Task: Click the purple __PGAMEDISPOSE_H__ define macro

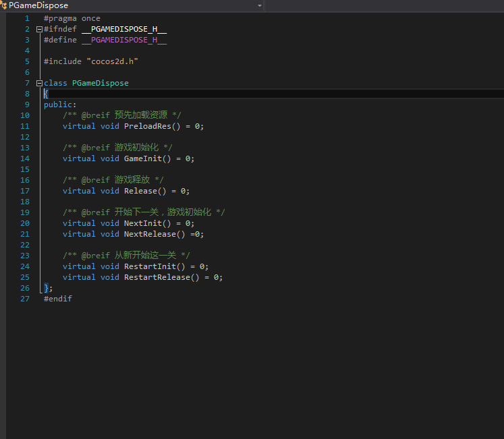Action: (124, 40)
